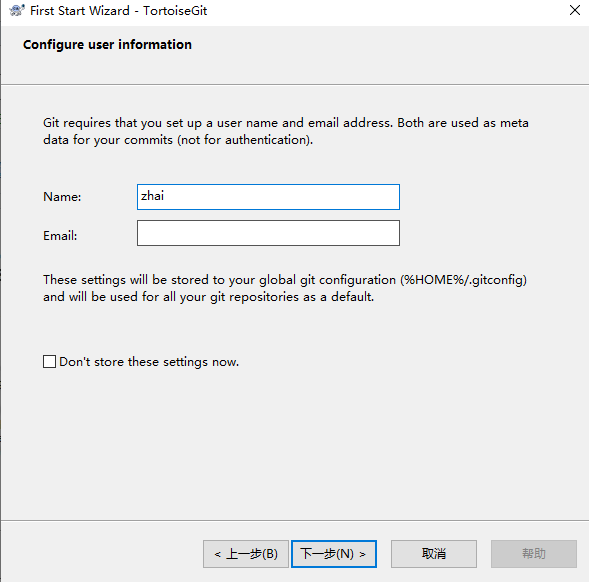This screenshot has height=582, width=589.
Task: Focus the Name text field
Action: [x=268, y=197]
